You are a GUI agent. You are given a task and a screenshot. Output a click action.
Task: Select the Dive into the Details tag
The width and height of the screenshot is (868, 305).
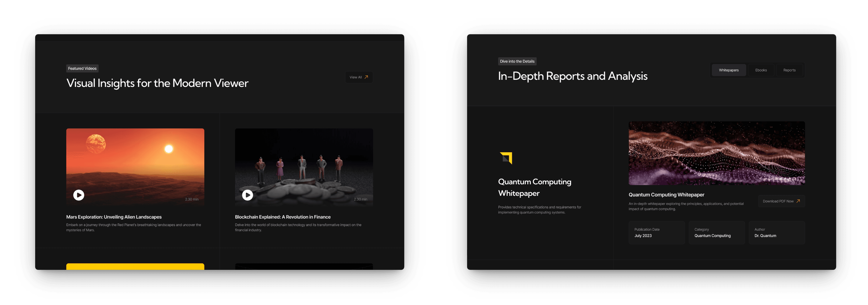(x=517, y=61)
